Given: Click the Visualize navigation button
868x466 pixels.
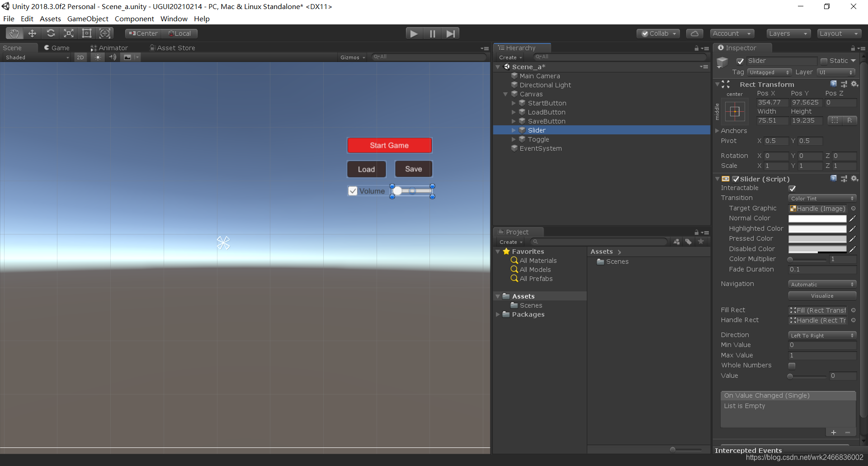Looking at the screenshot, I should point(822,296).
